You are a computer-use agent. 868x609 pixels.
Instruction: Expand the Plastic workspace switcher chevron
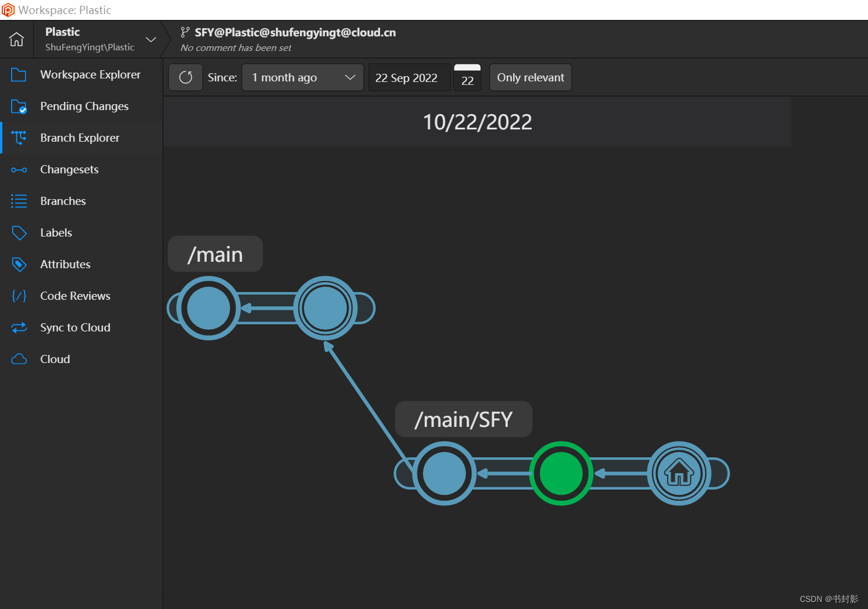(151, 39)
